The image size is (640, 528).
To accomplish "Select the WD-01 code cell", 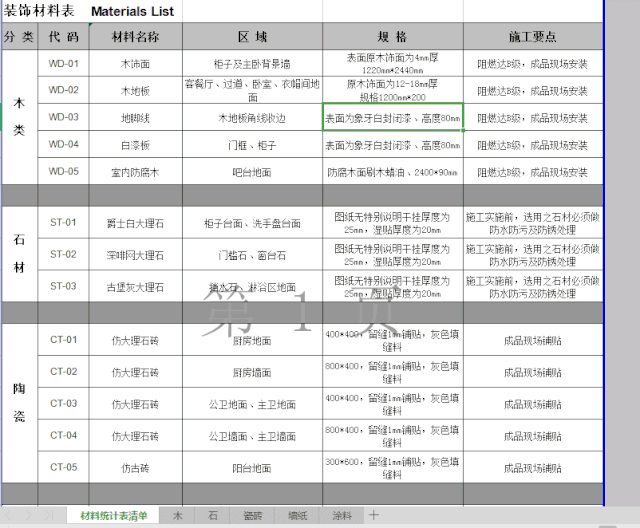I will coord(63,64).
